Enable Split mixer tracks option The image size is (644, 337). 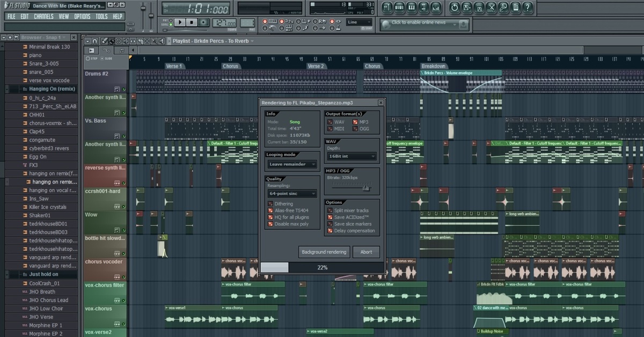[x=330, y=211]
